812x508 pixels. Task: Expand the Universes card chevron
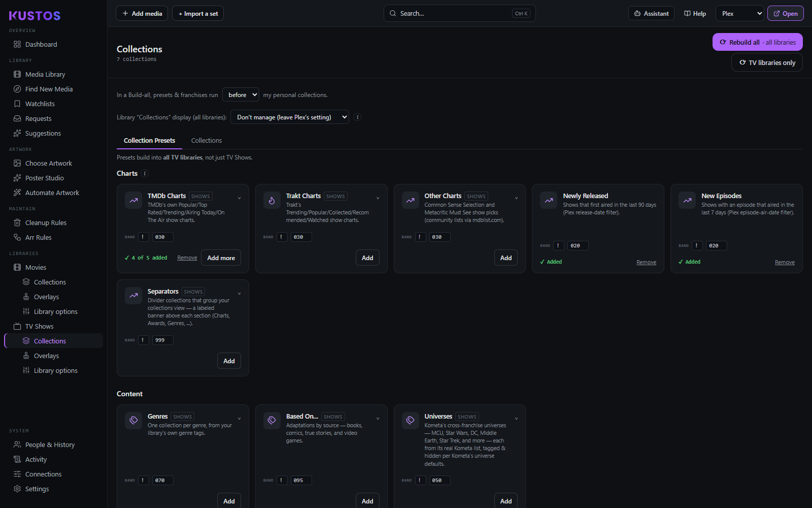[x=517, y=419]
